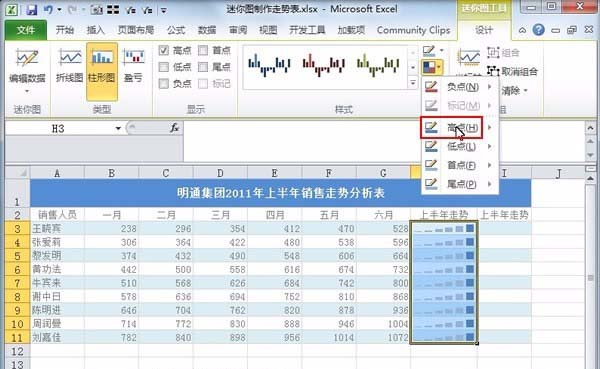Viewport: 600px width, 369px height.
Task: Click the Redo arrow icon
Action: [72, 10]
